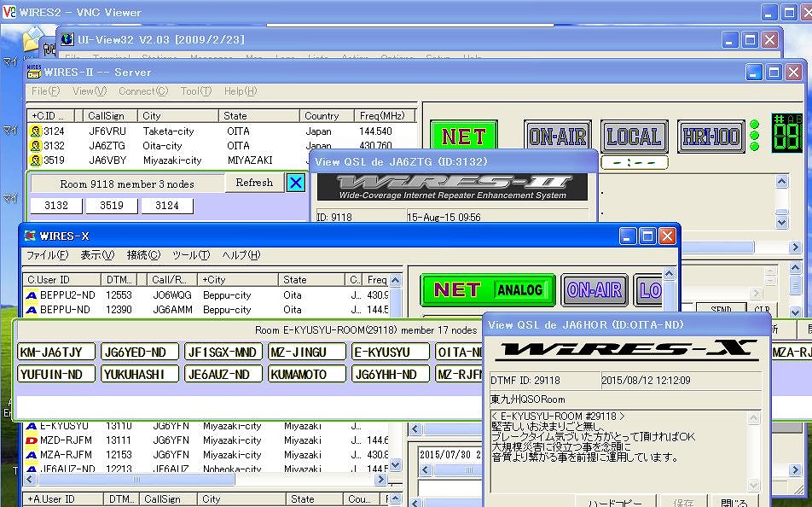Click node icon for ID 3519 row
812x507 pixels.
35,160
